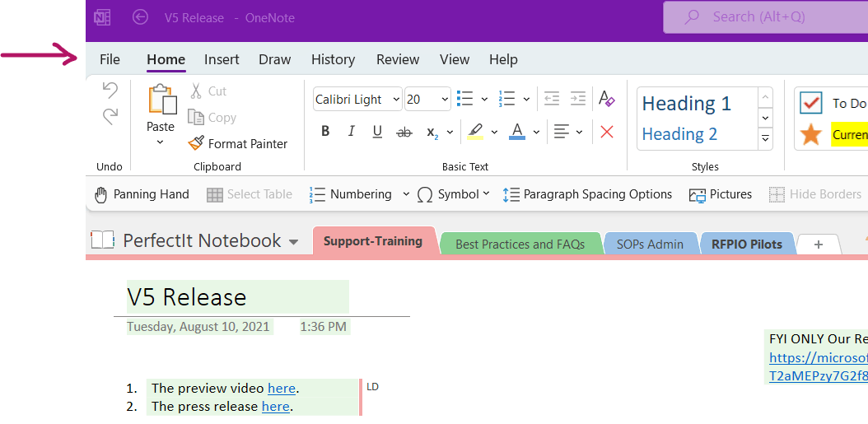Switch to the Home ribbon tab

(166, 59)
